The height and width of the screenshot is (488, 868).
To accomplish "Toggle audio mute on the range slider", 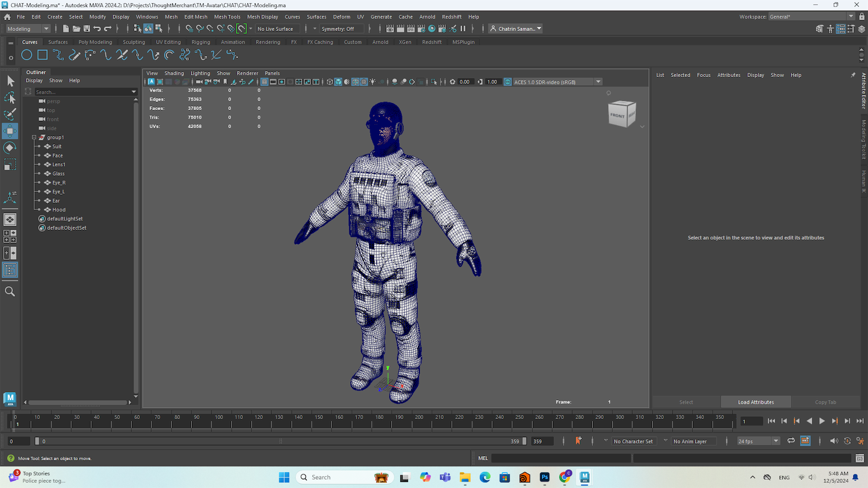I will (834, 441).
